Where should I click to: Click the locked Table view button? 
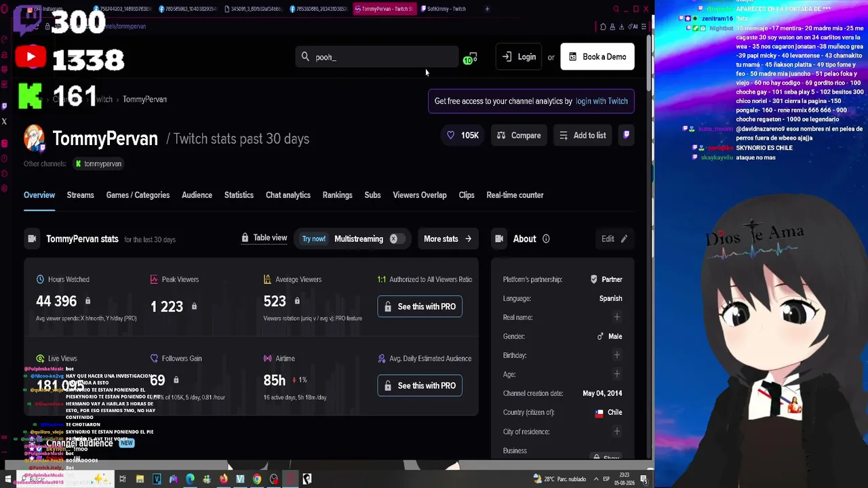pyautogui.click(x=264, y=238)
